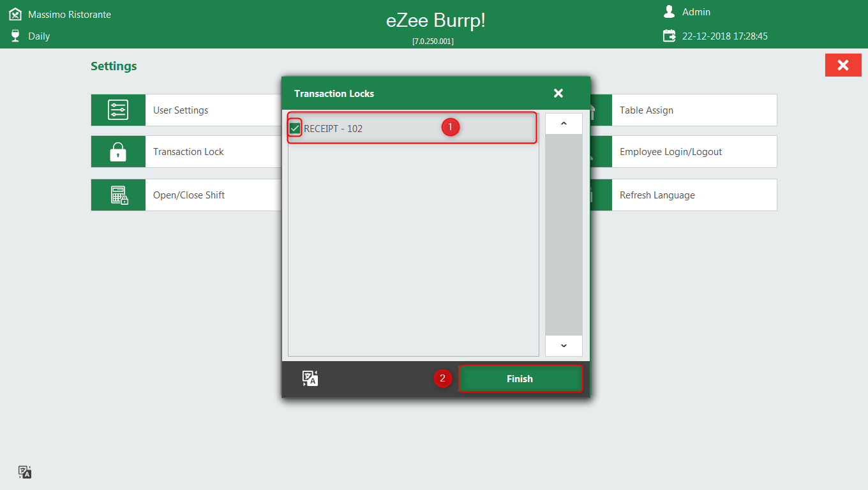Viewport: 868px width, 490px height.
Task: Click the language translate icon in dialog footer
Action: click(x=310, y=378)
